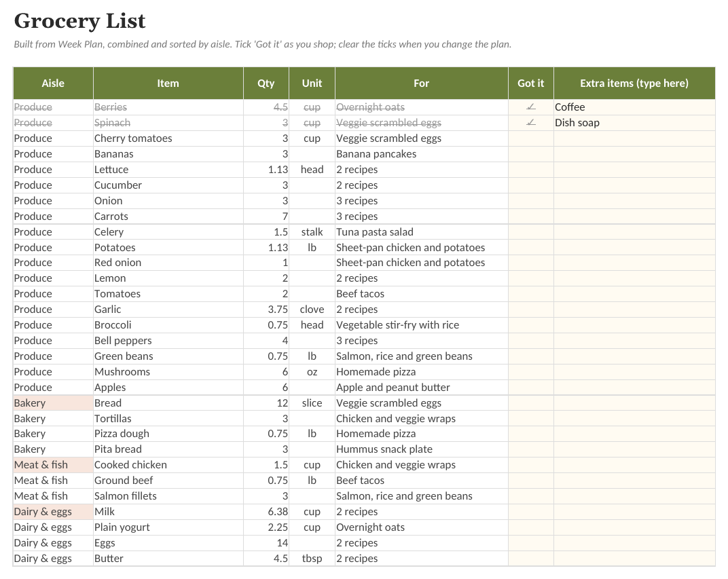Select the Butter unit tbsp cell
The width and height of the screenshot is (728, 579).
(312, 559)
